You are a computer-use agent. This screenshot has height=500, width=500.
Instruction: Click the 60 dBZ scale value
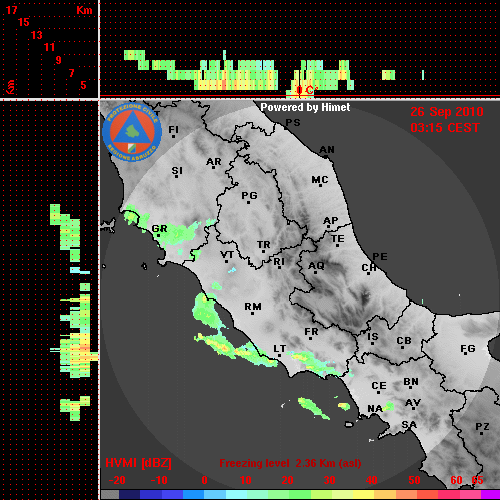456,480
